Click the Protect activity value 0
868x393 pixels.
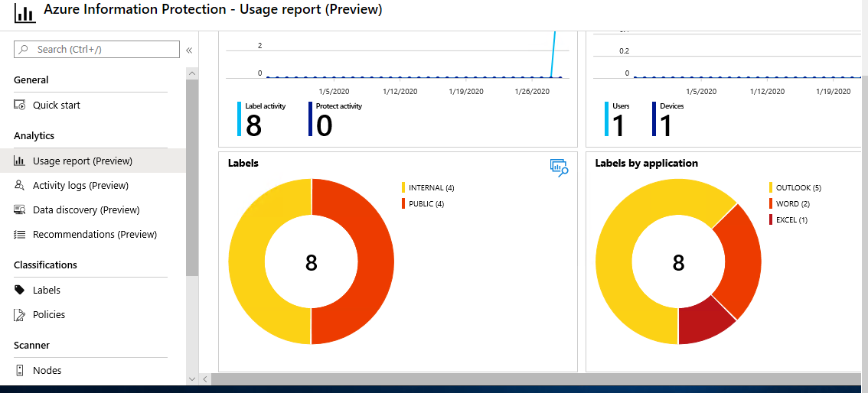coord(324,125)
